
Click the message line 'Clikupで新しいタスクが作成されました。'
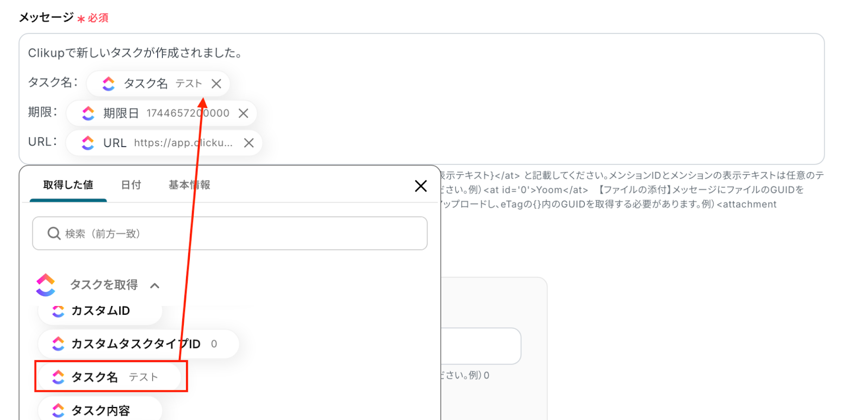[x=135, y=53]
